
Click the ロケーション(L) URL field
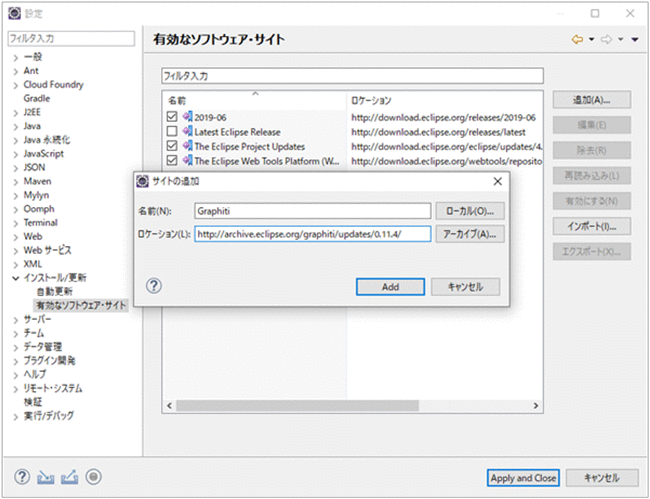coord(313,234)
